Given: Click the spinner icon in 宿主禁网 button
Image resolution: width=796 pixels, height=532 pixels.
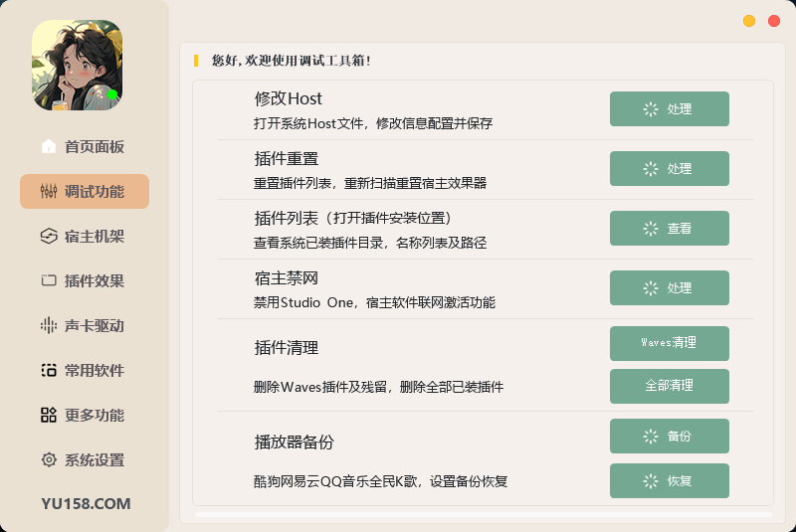Looking at the screenshot, I should click(x=651, y=288).
